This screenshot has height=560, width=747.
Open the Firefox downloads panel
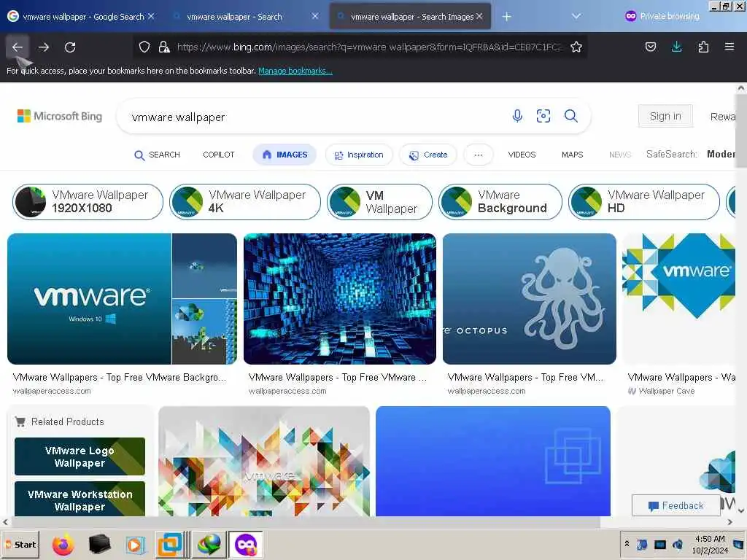click(x=676, y=47)
